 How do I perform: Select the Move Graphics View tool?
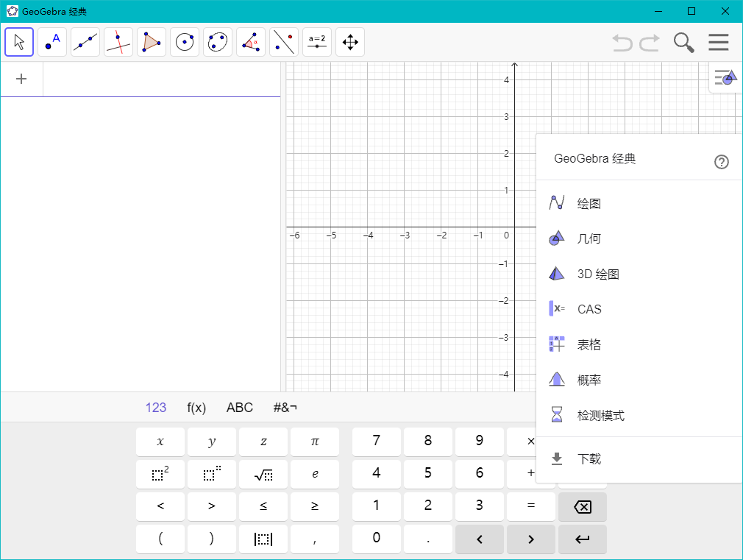[350, 42]
